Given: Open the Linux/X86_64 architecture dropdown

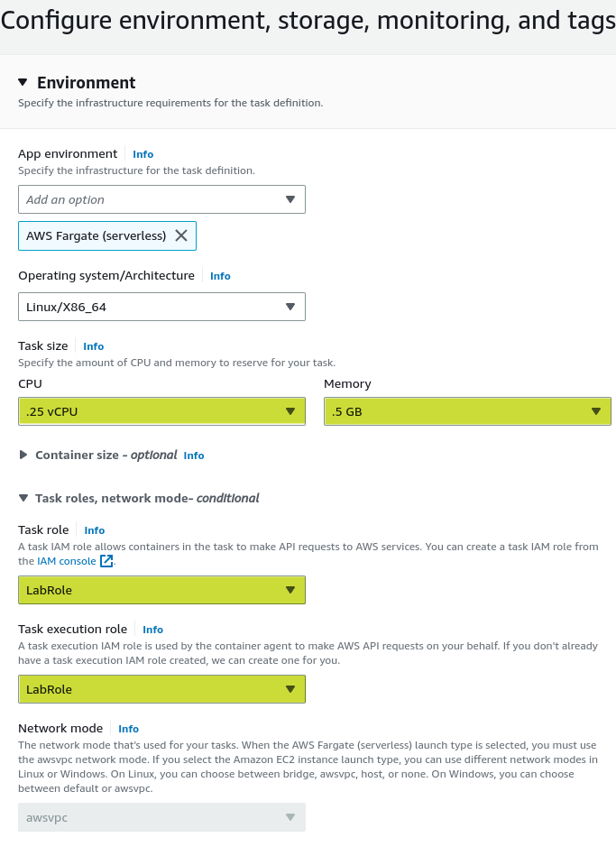Looking at the screenshot, I should click(x=161, y=307).
